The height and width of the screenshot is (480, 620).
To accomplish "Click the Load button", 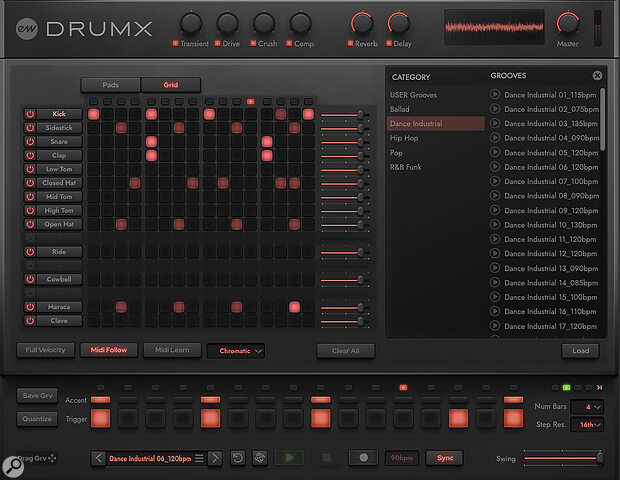I will [x=580, y=351].
